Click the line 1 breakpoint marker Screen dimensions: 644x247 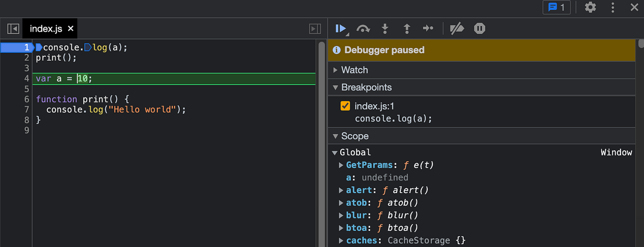tap(17, 47)
